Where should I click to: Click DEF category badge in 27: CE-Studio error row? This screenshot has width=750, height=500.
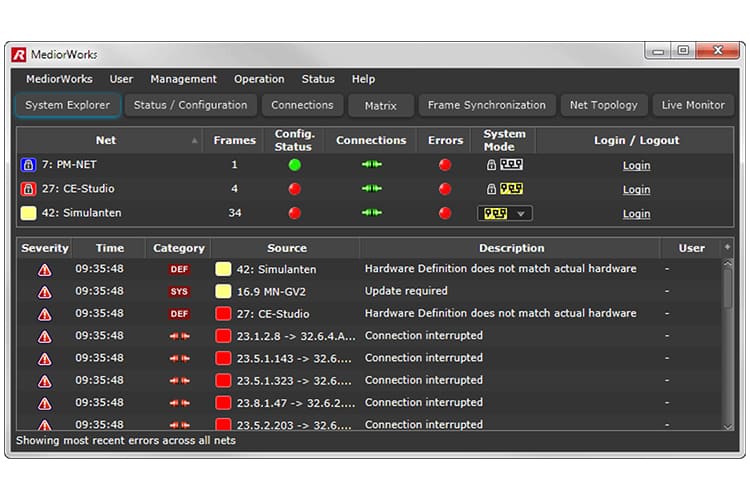coord(179,314)
